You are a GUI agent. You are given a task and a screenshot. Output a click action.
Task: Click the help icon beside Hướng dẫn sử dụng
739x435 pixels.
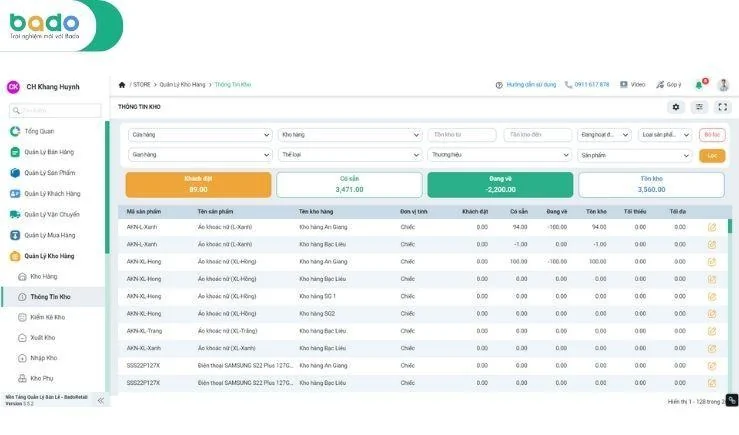(499, 85)
